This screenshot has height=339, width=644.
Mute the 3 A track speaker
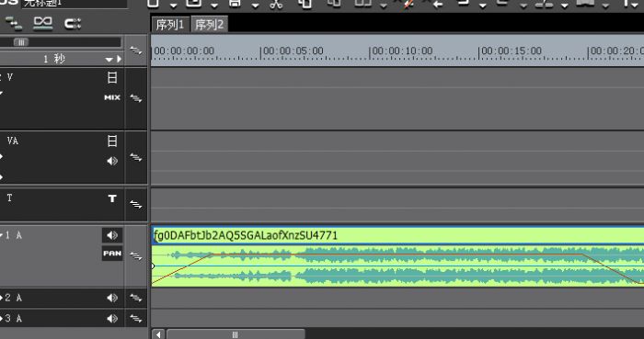pos(112,319)
